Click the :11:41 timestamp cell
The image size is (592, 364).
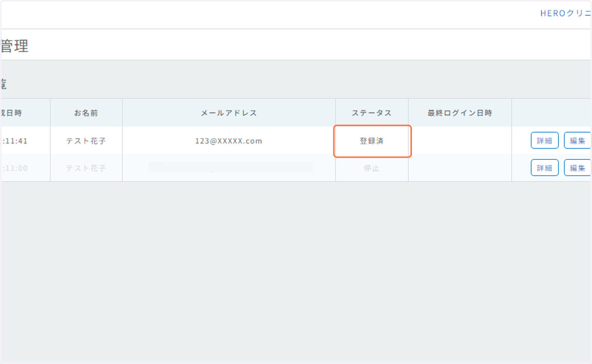point(25,141)
